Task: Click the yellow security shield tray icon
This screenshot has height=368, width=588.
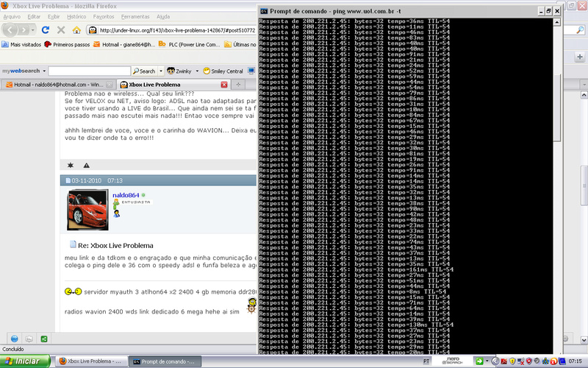Action: coord(512,361)
